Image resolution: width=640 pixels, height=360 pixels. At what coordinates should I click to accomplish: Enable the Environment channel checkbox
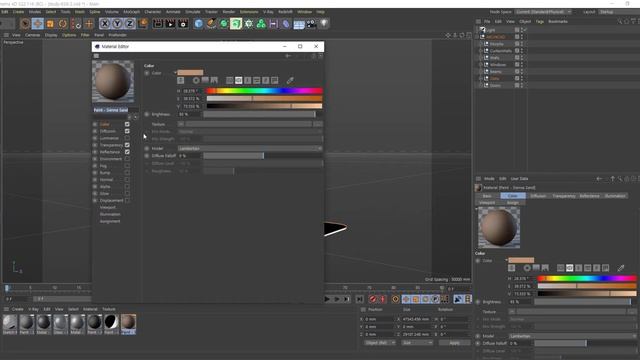tap(127, 159)
